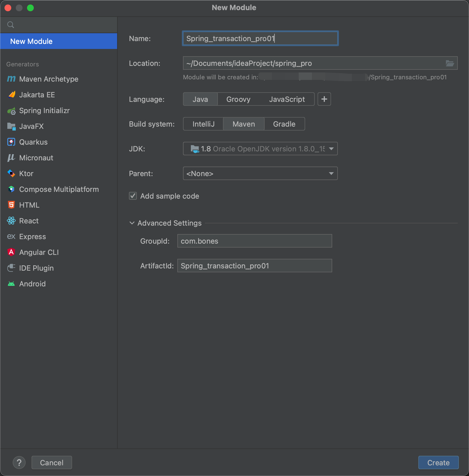Select Compose Multiplatform generator
Viewport: 469px width, 476px height.
click(59, 189)
